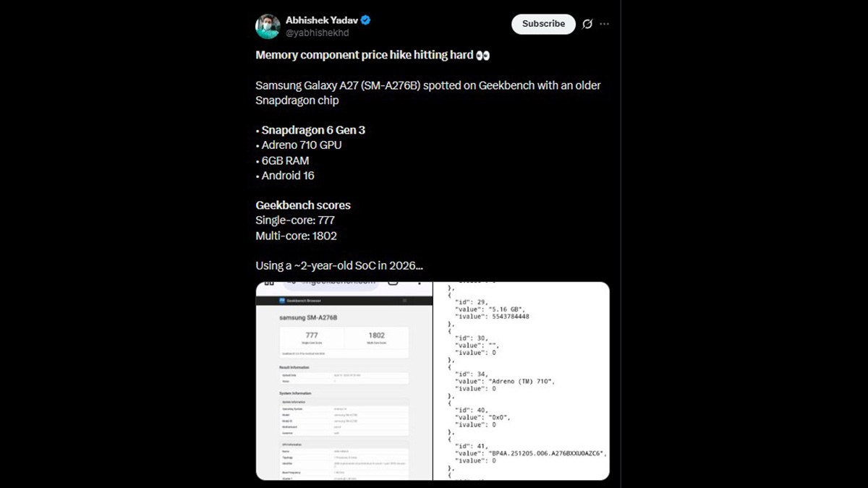Select the Result Information section header
This screenshot has height=488, width=868.
[295, 367]
